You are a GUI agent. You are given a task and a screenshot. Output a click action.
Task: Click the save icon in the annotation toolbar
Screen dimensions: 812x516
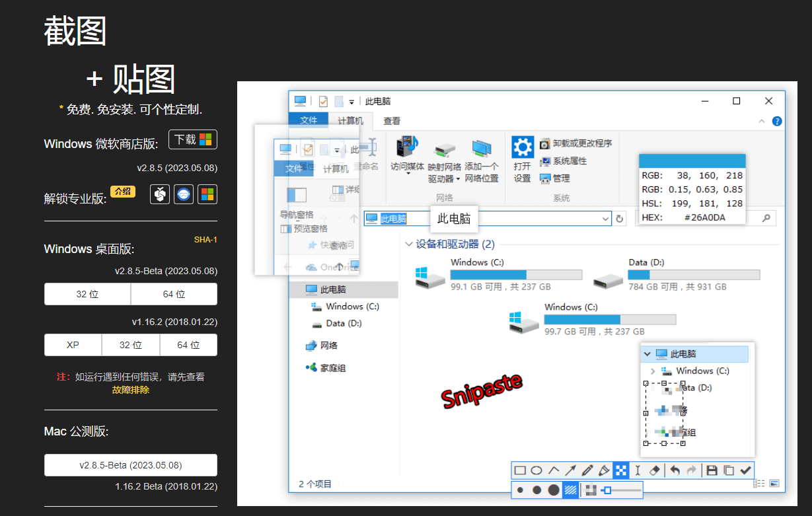[712, 470]
